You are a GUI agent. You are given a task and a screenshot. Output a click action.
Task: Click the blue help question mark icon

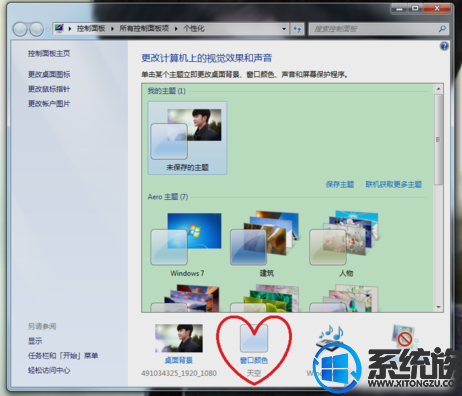(x=444, y=46)
